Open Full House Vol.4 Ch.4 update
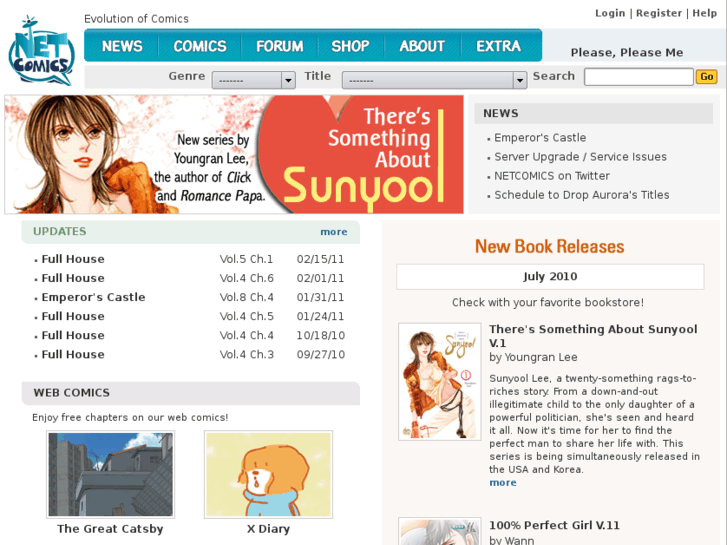This screenshot has height=545, width=727. (73, 335)
